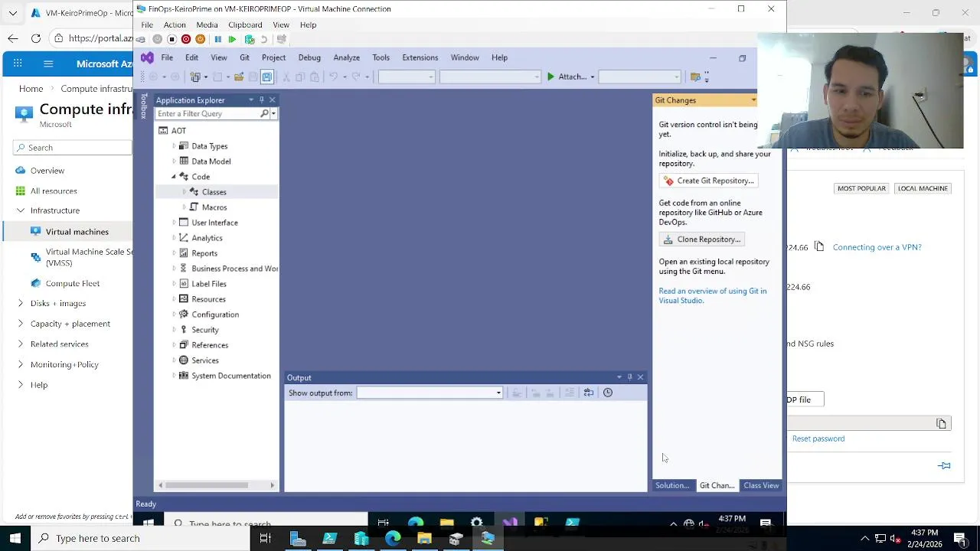Expand Disks + images in Azure portal
This screenshot has width=980, height=551.
(21, 303)
